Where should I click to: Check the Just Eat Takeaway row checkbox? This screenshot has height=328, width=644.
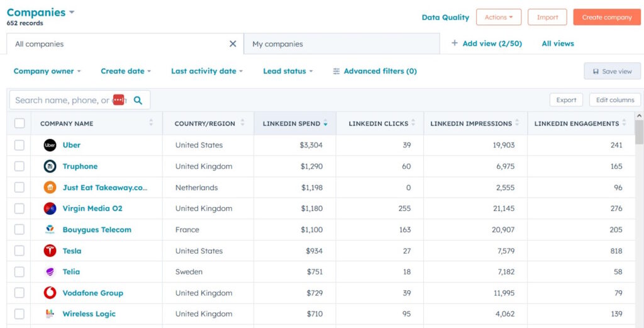point(19,188)
